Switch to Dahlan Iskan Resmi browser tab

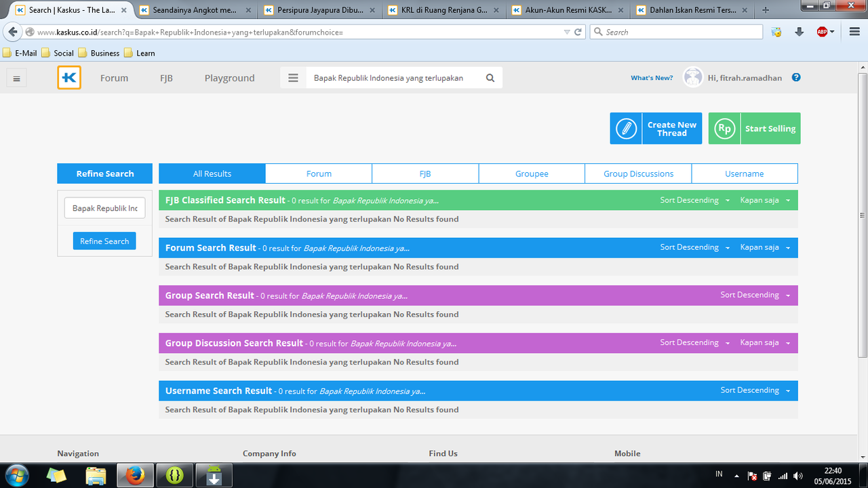(x=690, y=10)
